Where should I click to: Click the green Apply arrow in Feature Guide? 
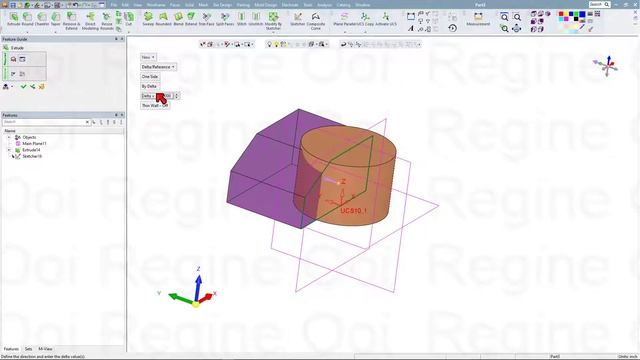click(x=32, y=87)
